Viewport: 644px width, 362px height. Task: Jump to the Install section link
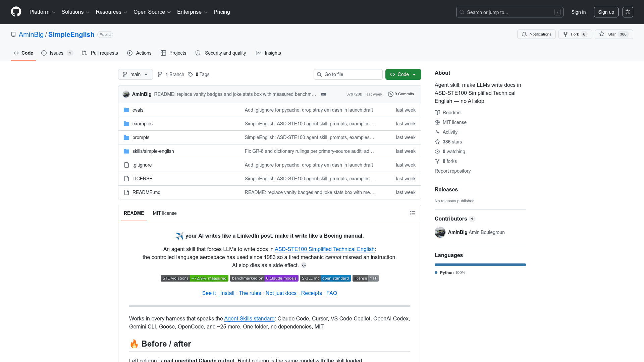(227, 293)
